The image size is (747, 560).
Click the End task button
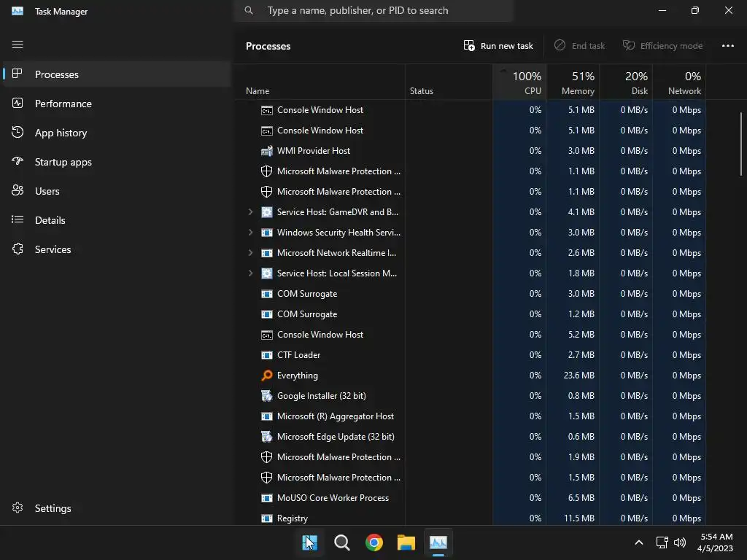click(579, 46)
